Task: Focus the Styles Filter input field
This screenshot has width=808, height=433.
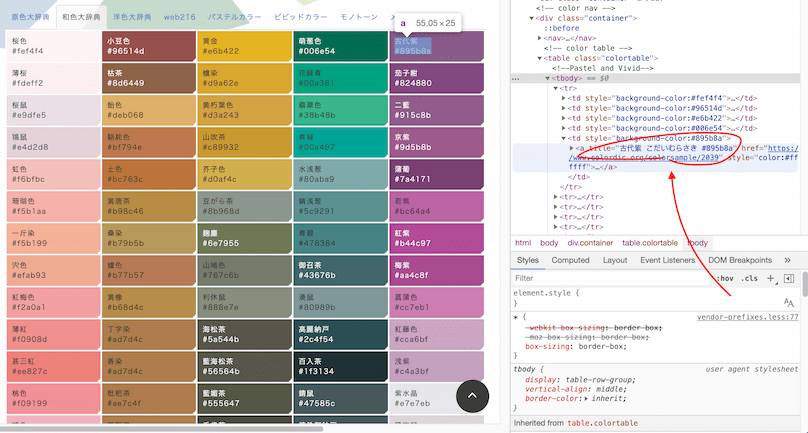Action: [612, 278]
